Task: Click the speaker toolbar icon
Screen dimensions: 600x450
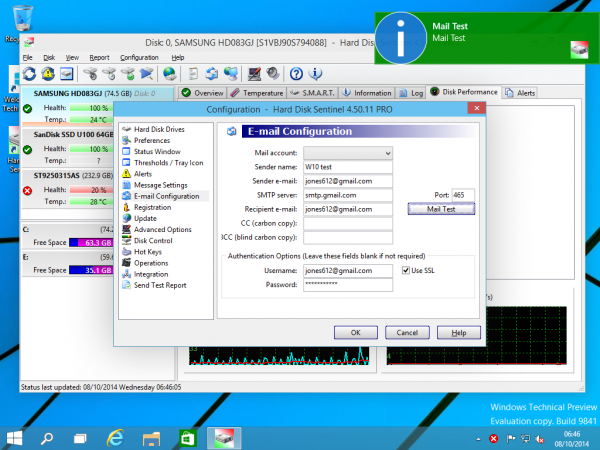Action: coord(272,73)
